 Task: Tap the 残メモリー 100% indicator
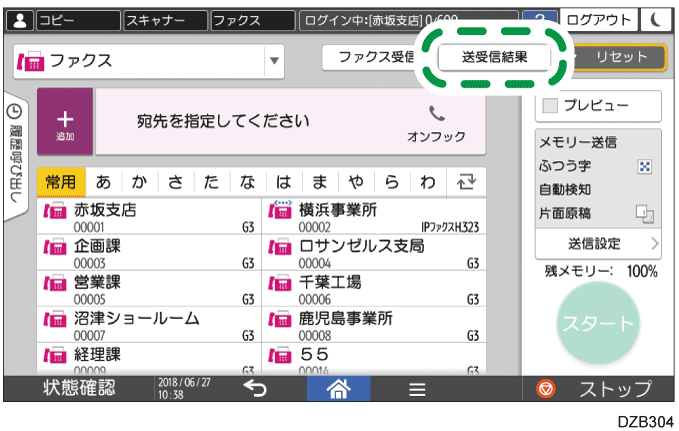[601, 272]
